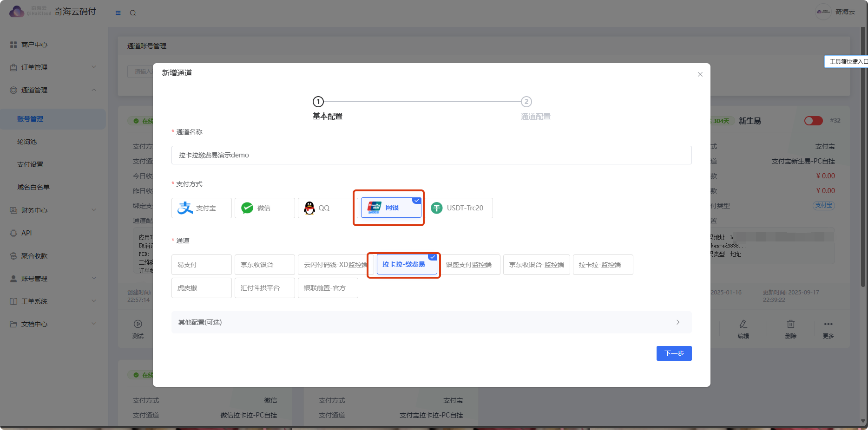868x430 pixels.
Task: Select the USDT-Trc20 payment icon
Action: click(437, 208)
